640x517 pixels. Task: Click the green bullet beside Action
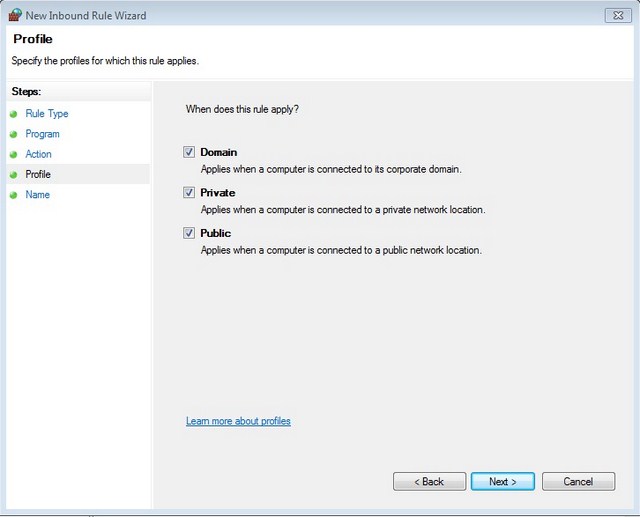(13, 155)
